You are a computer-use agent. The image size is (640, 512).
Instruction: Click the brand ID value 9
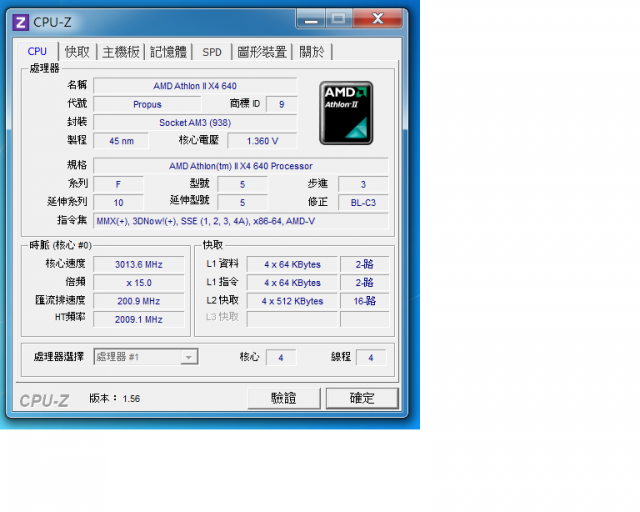click(x=282, y=105)
